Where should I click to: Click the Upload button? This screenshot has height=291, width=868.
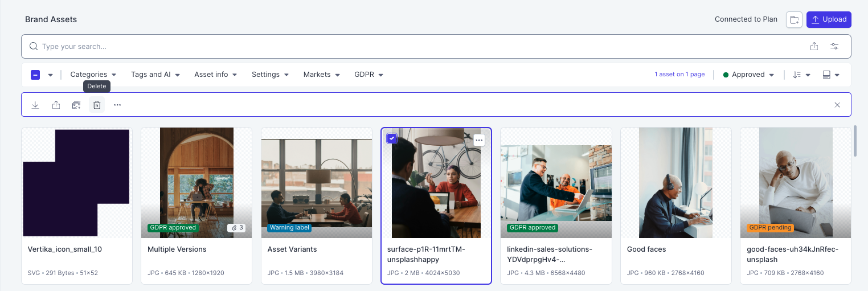coord(829,19)
